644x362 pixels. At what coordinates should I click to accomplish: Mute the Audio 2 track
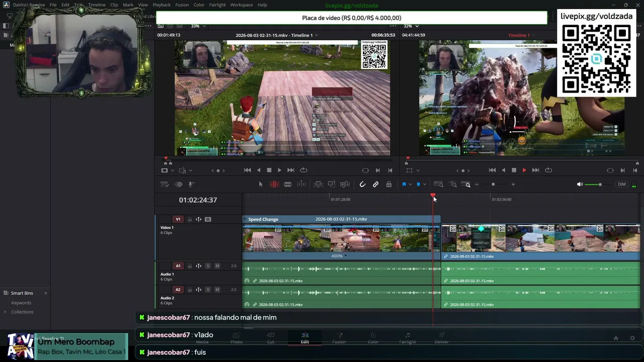217,290
